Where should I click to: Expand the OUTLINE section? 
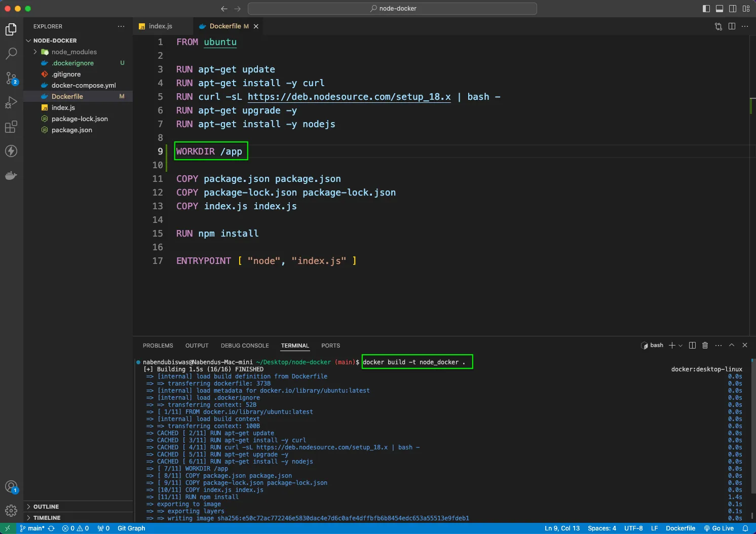[46, 507]
